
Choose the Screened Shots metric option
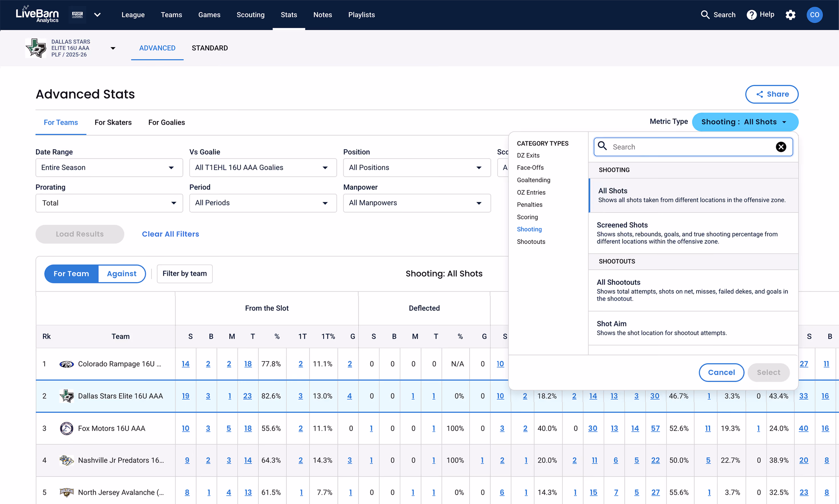(693, 233)
